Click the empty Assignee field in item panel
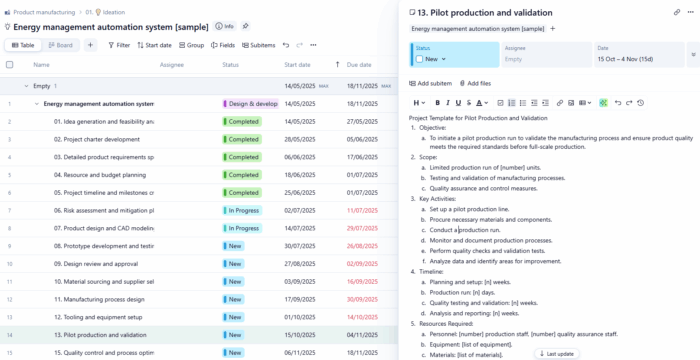 547,54
